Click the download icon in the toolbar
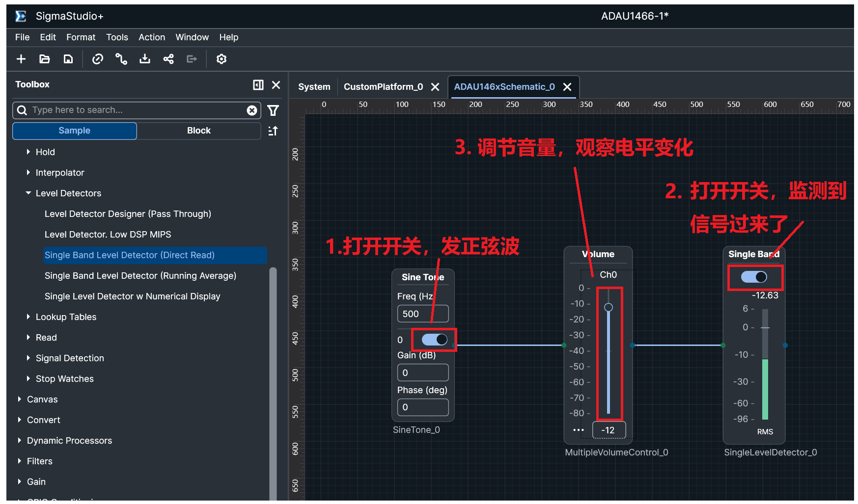This screenshot has height=504, width=858. click(145, 59)
